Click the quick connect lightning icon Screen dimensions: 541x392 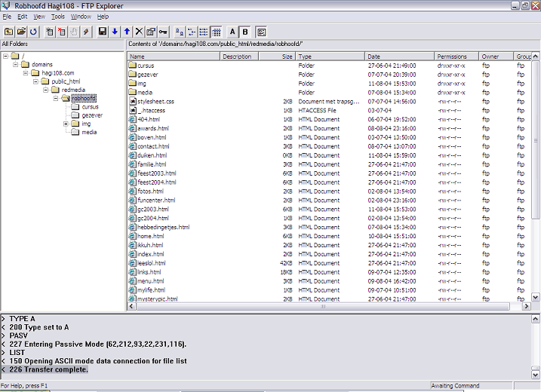(x=86, y=32)
